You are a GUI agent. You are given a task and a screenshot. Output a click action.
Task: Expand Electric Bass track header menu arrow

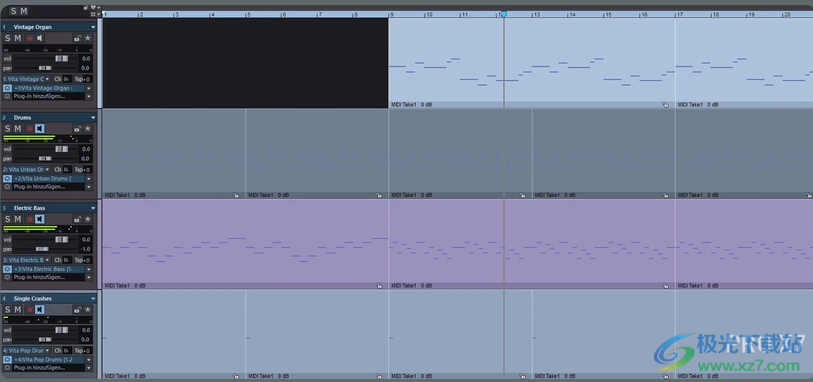coord(93,208)
